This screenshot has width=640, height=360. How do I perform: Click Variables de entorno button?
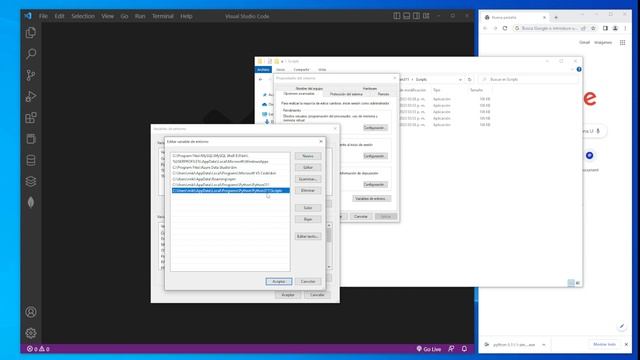coord(371,198)
